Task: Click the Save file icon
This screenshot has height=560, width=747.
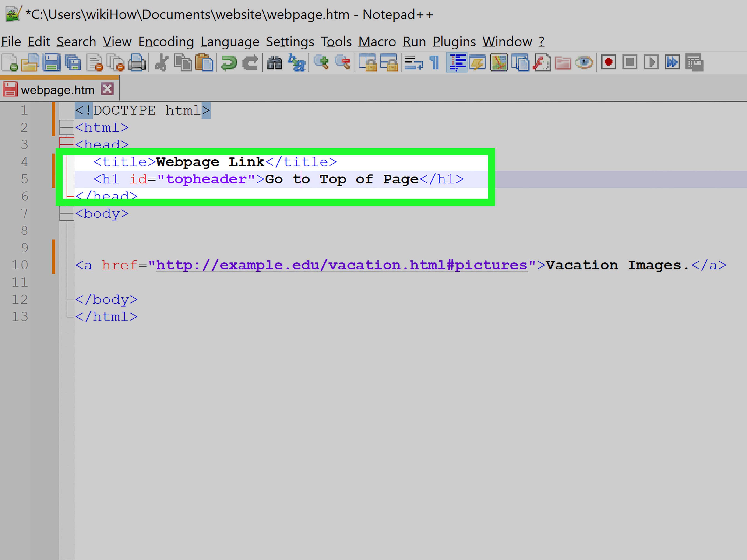Action: pyautogui.click(x=51, y=63)
